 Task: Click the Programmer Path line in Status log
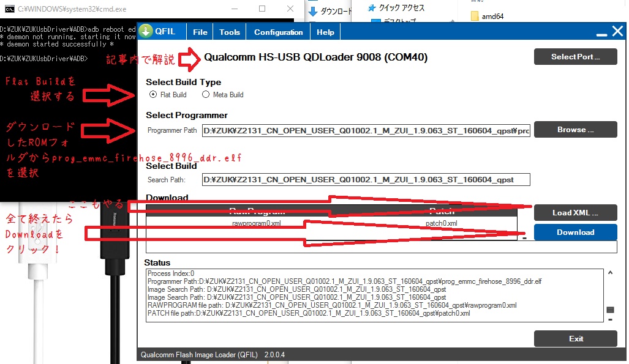[x=345, y=281]
